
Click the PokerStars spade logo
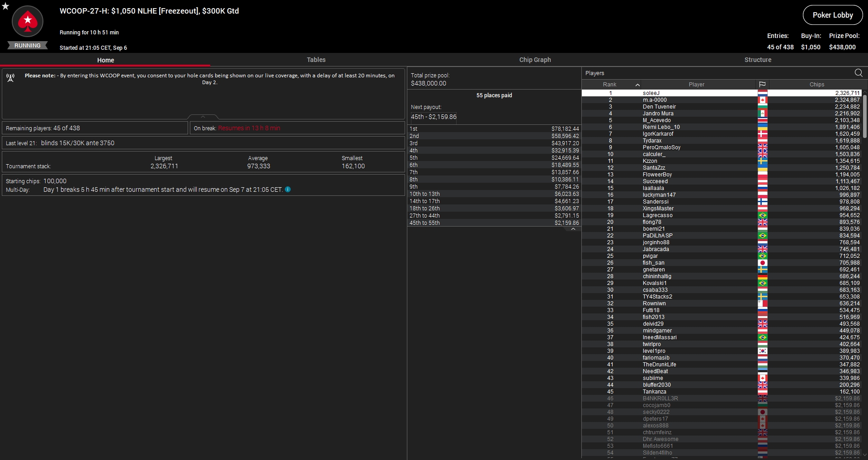coord(28,21)
